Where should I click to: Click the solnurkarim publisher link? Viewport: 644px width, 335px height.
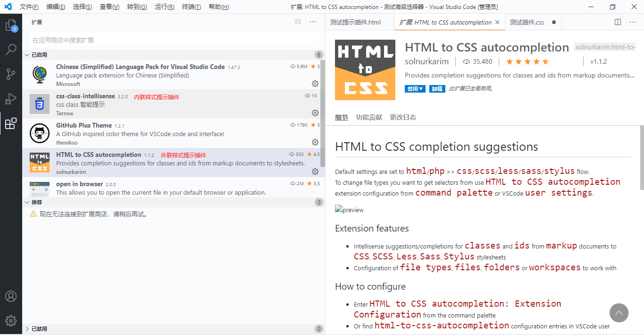coord(427,61)
